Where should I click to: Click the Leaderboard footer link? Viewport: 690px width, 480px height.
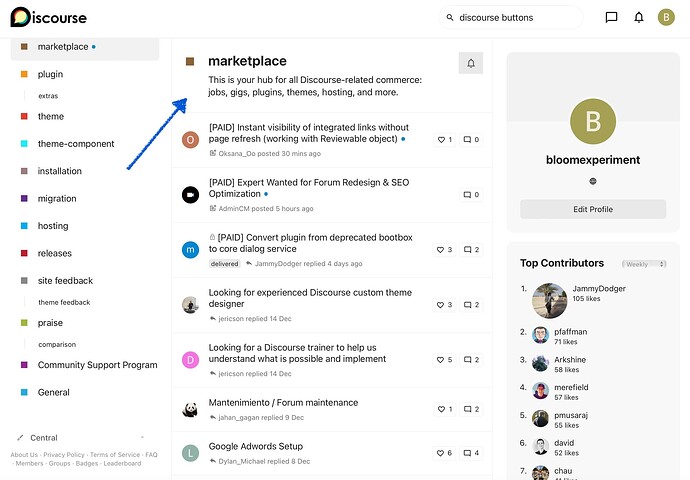pyautogui.click(x=122, y=463)
